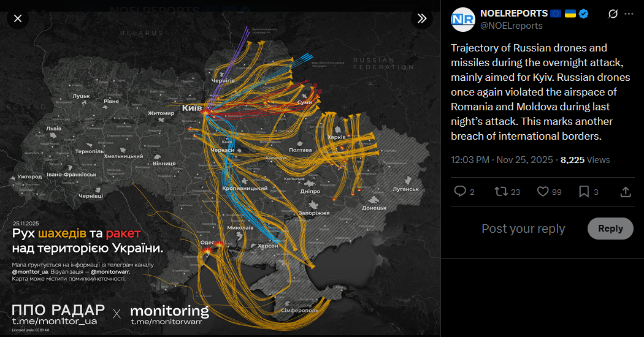
Task: Click the ППО РАДАР t.me/mon1tor_ua logo text
Action: pyautogui.click(x=58, y=315)
